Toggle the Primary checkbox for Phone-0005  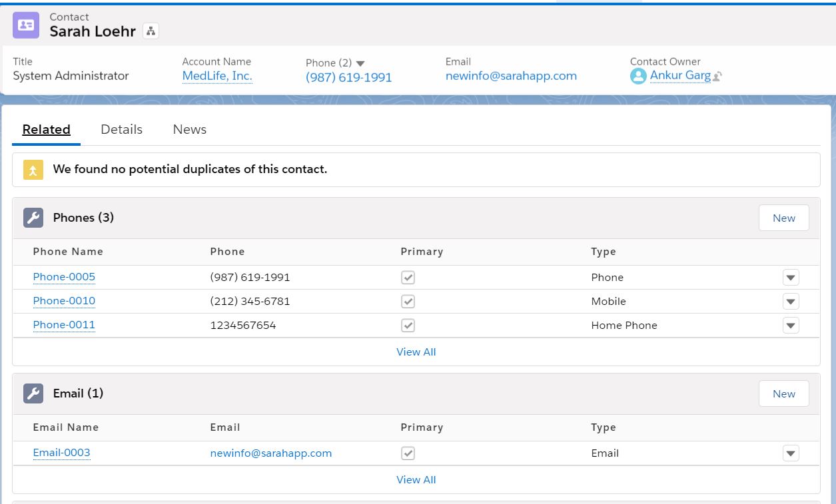pyautogui.click(x=407, y=277)
